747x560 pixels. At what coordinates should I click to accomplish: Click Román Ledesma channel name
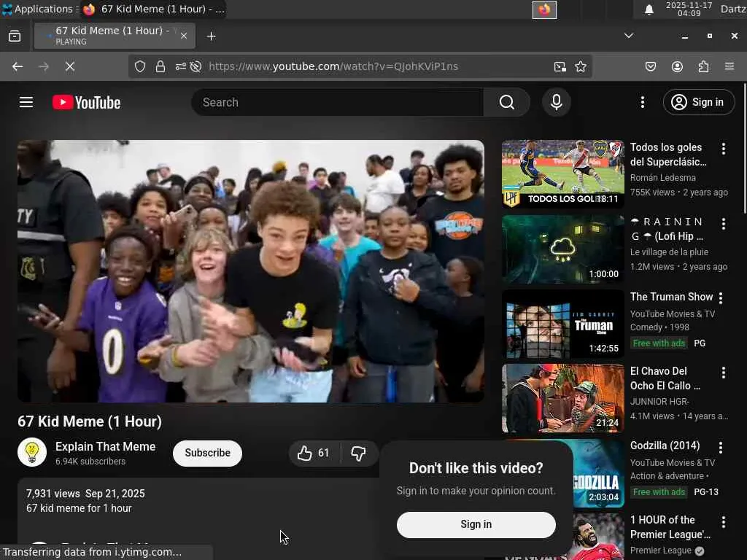(x=662, y=178)
